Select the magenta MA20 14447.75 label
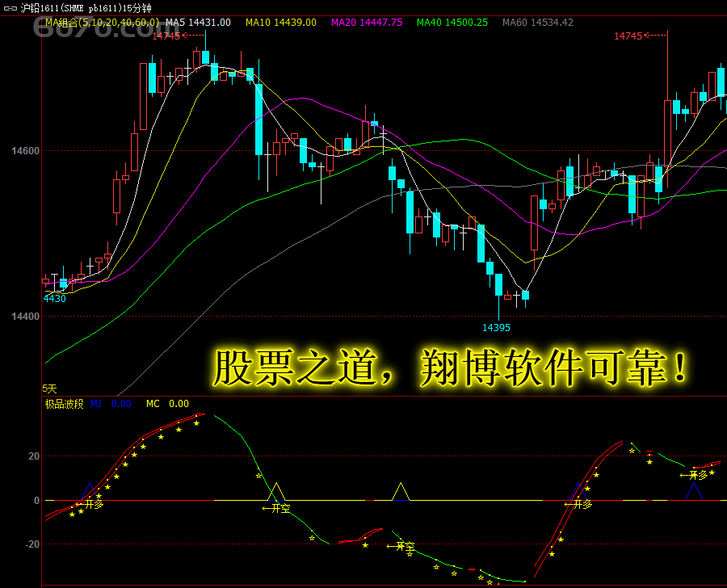Screen dimensions: 727x588 tap(366, 23)
